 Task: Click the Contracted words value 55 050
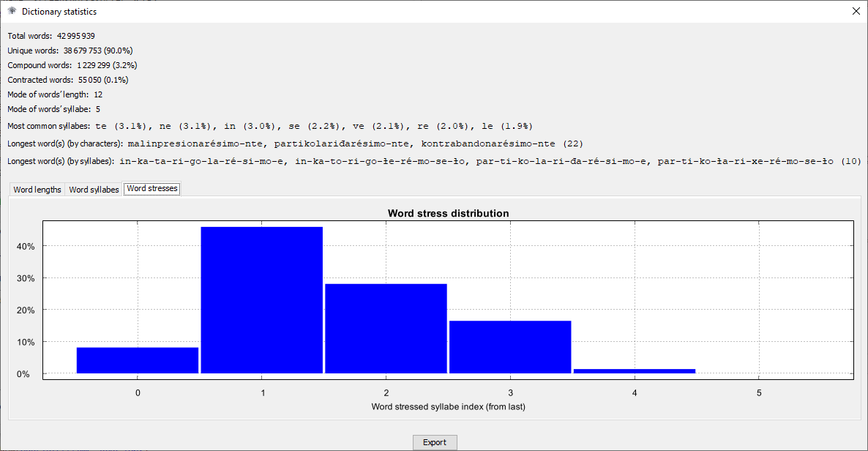90,80
